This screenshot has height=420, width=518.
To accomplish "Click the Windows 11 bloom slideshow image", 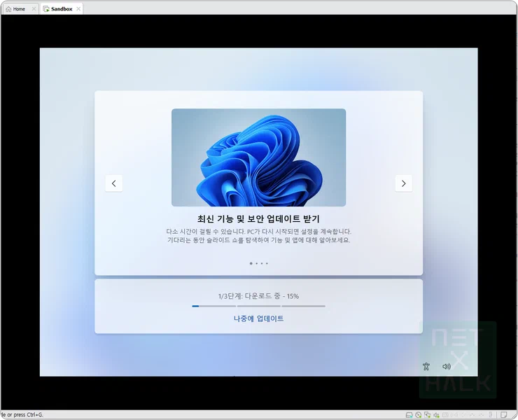I will click(259, 157).
